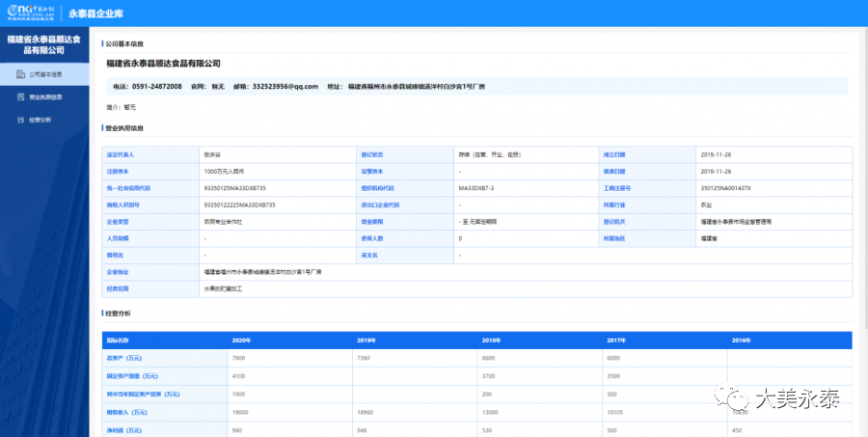Click the 营业执照信息 sidebar icon

(21, 97)
